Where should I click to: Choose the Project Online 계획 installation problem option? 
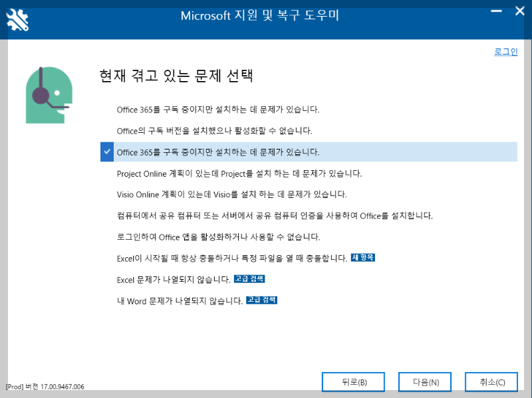239,173
